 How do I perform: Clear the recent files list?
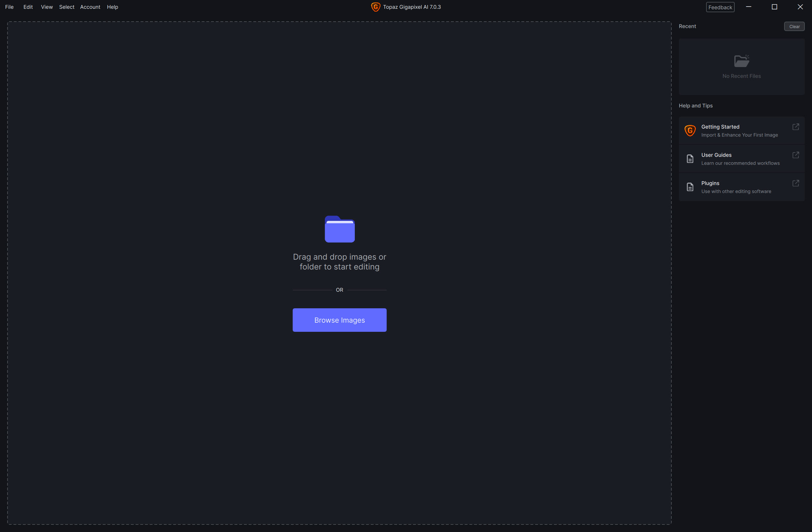pos(794,26)
